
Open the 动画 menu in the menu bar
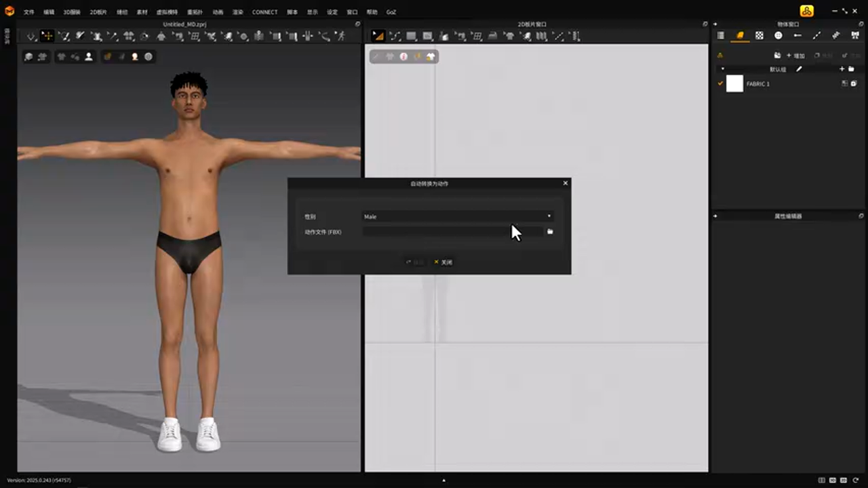coord(216,12)
